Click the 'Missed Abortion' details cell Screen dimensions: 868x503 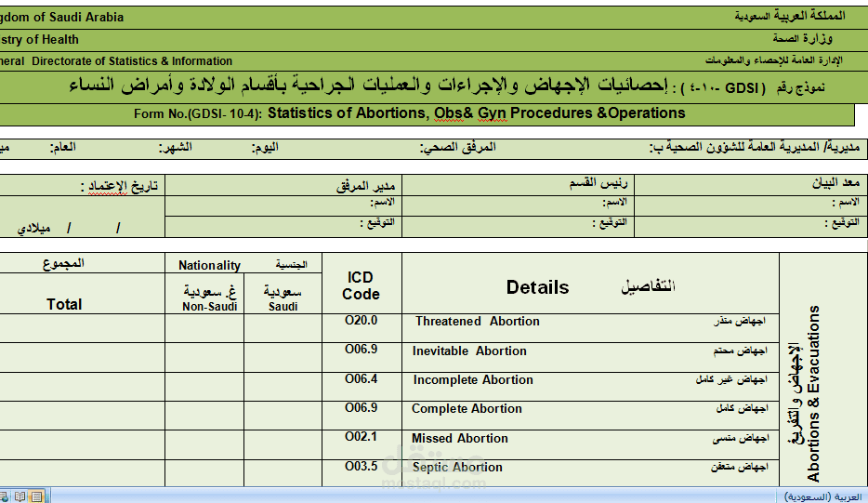pos(591,444)
